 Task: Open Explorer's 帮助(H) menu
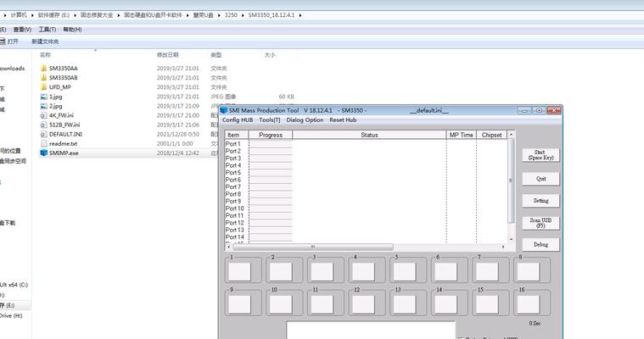click(72, 30)
